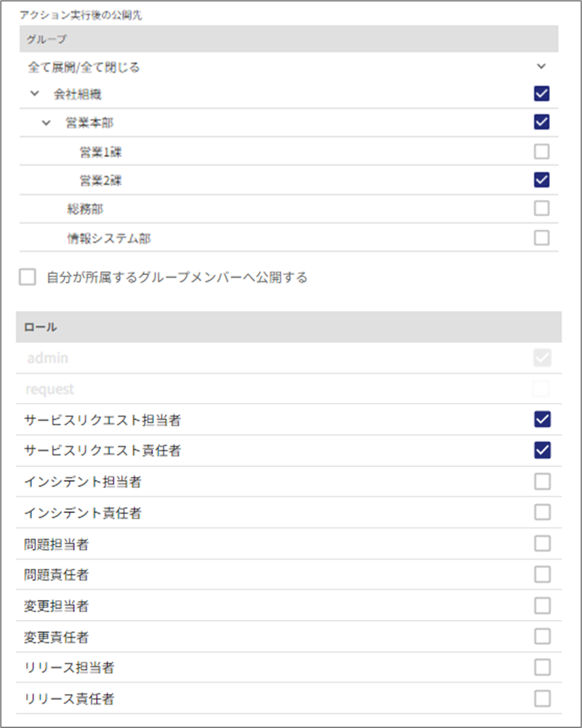
Task: Uncheck サービスリクエスト担当者 role
Action: point(542,420)
